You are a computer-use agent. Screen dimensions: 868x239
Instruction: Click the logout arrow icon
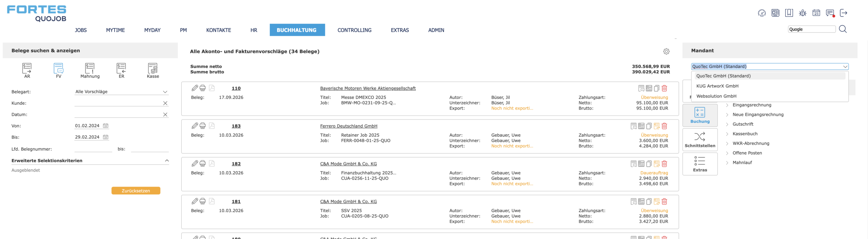[844, 13]
